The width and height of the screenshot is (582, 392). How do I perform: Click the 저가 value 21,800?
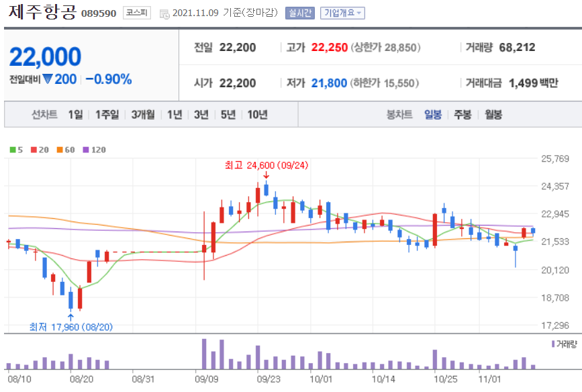(x=329, y=83)
